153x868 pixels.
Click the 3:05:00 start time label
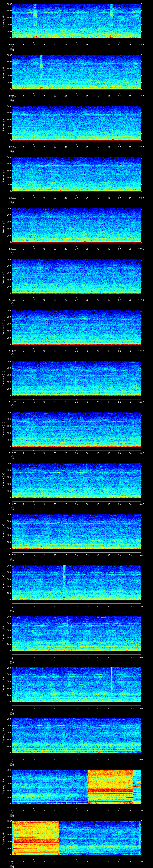pos(12,44)
